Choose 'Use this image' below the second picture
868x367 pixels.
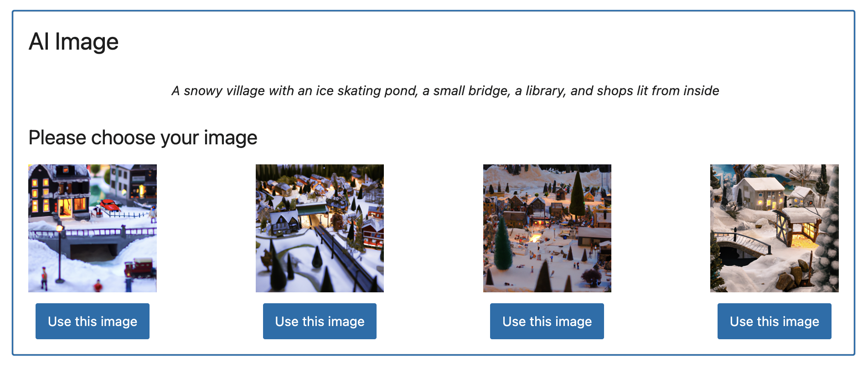click(320, 321)
